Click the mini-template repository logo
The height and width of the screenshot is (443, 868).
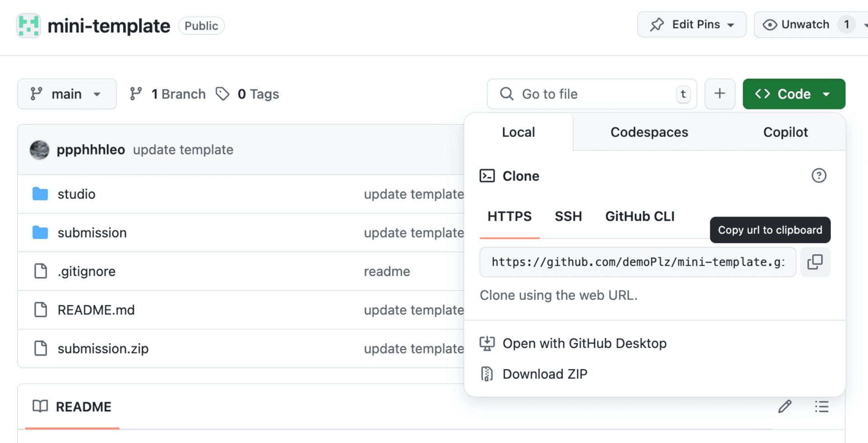click(28, 26)
